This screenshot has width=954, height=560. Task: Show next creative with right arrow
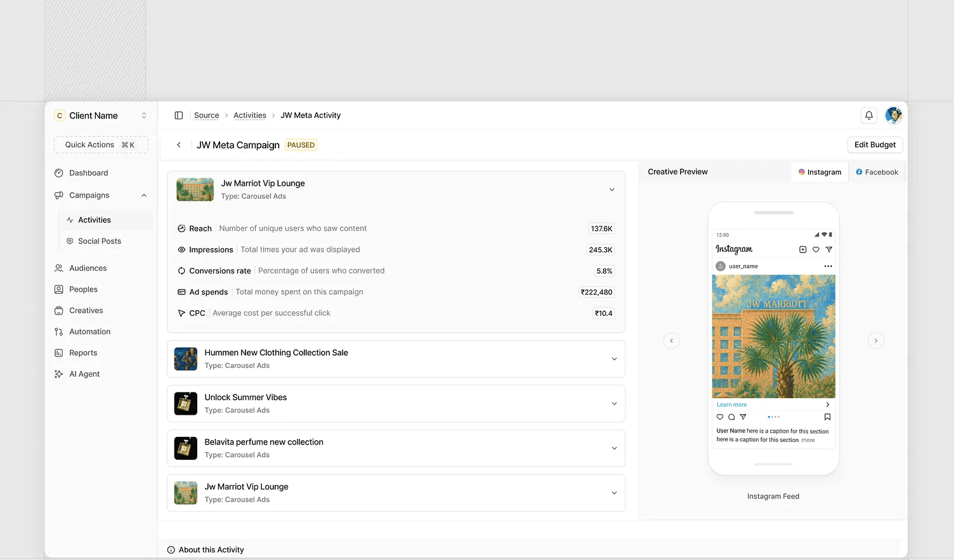(x=876, y=341)
